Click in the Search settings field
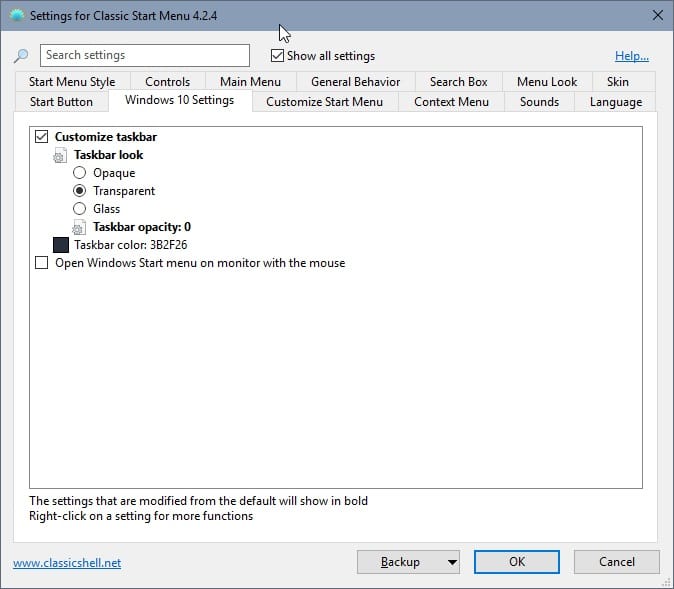674x589 pixels. pos(145,56)
